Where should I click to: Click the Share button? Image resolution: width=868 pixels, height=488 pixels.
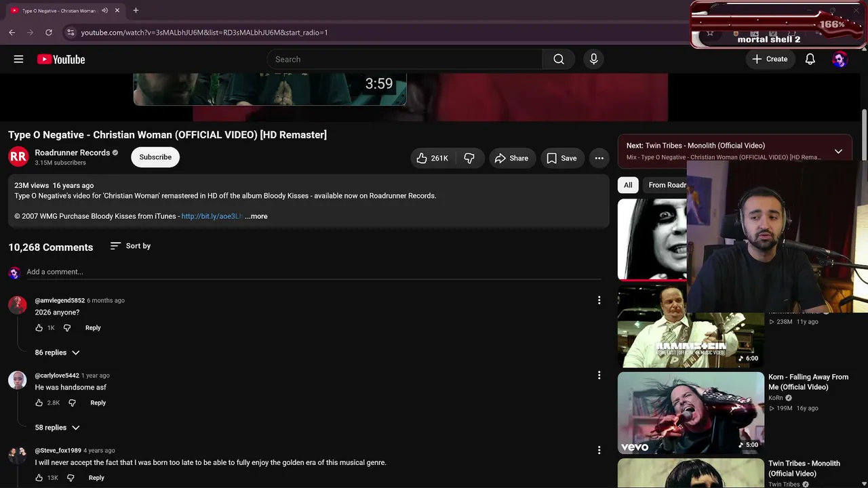[x=511, y=158]
